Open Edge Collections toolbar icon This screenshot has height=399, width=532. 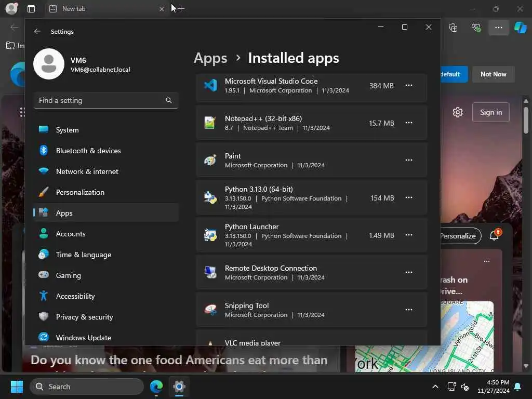point(453,28)
